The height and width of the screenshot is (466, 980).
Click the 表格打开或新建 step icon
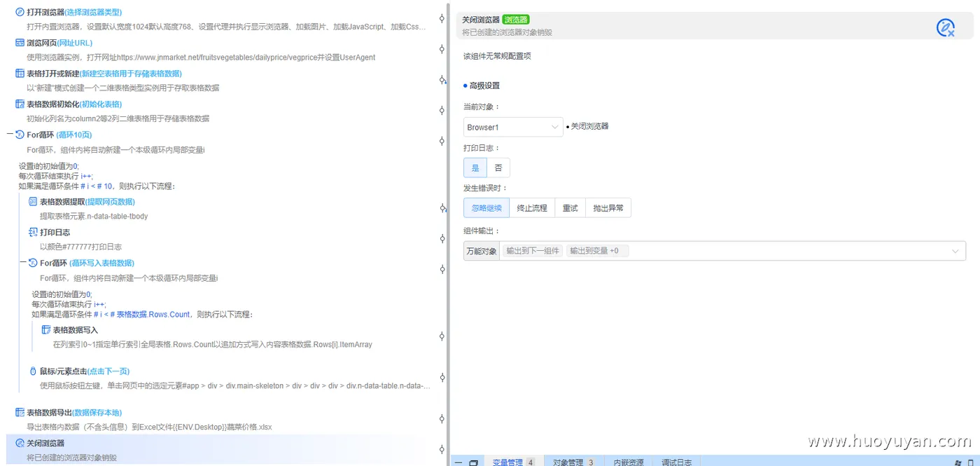click(x=20, y=74)
